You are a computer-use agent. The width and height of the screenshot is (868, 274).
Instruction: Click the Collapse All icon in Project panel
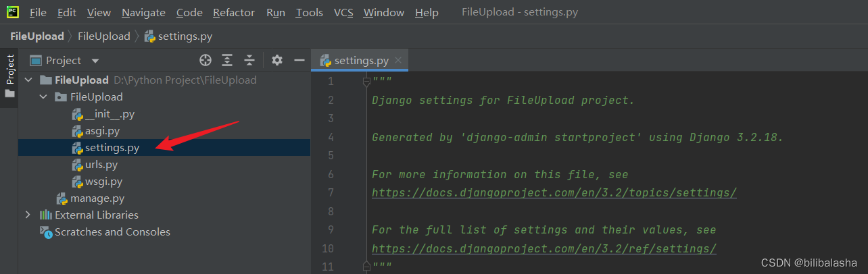249,60
